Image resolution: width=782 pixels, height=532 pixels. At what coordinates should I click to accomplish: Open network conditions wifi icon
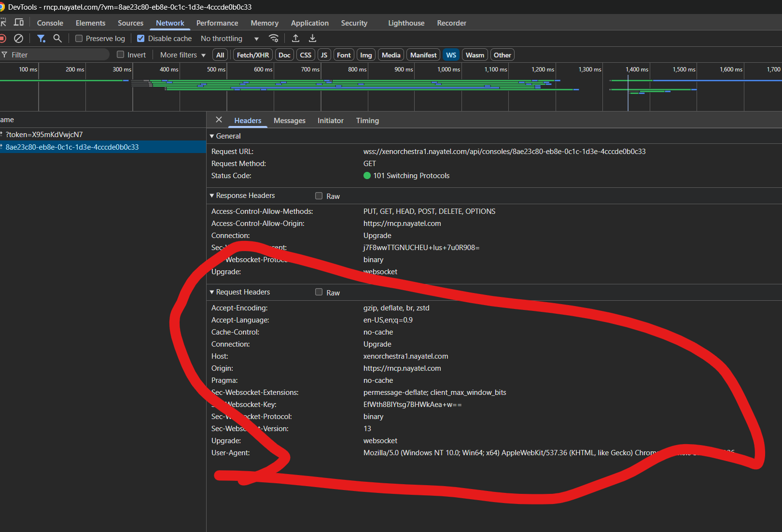click(x=274, y=38)
